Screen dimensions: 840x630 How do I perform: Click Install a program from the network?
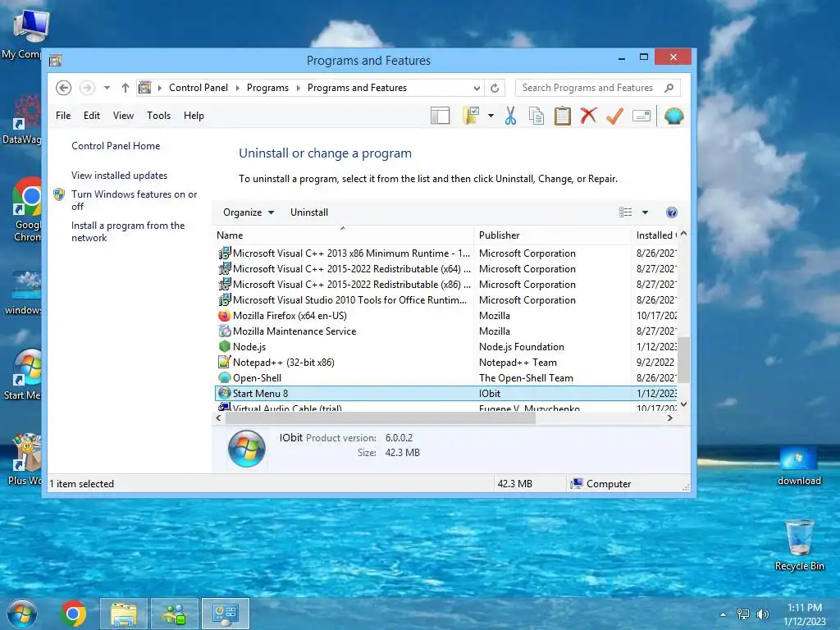click(128, 231)
